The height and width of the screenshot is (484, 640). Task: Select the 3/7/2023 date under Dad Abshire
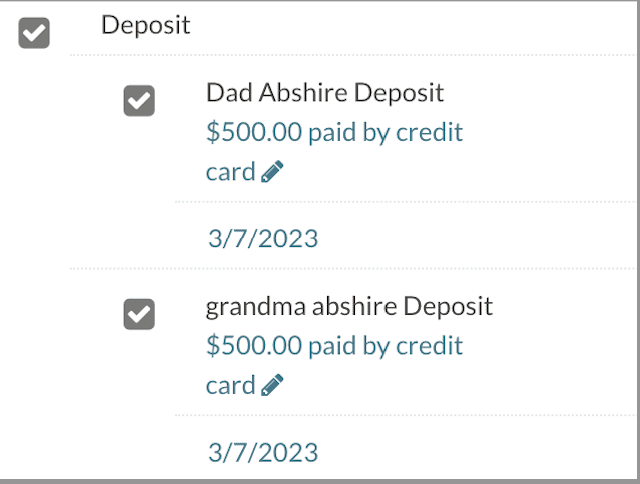tap(263, 238)
